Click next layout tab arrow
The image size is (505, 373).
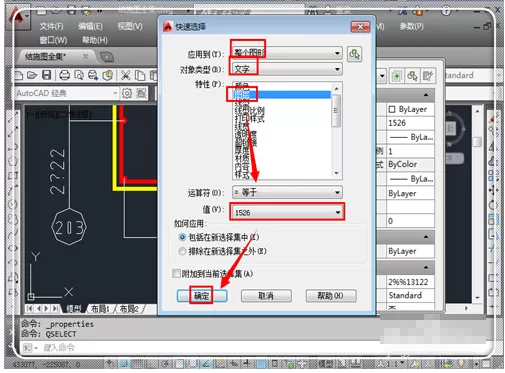(46, 308)
